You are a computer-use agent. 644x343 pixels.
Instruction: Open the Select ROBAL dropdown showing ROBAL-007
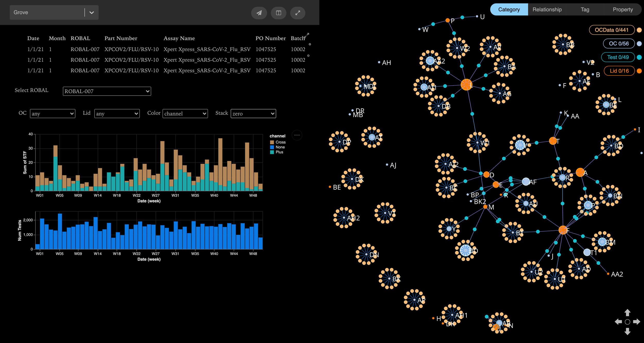(107, 91)
